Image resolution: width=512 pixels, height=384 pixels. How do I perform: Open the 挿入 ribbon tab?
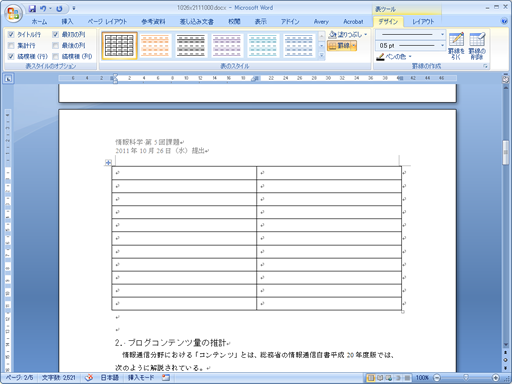point(67,22)
